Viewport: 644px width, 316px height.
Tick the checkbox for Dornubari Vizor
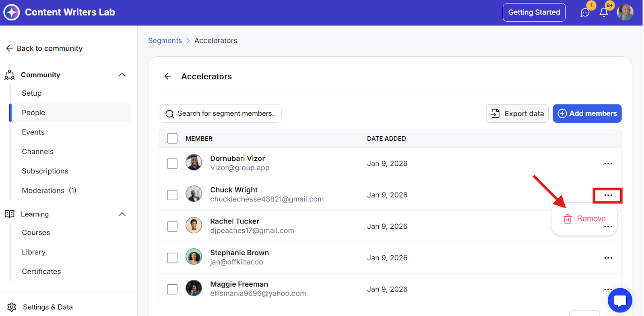(172, 164)
